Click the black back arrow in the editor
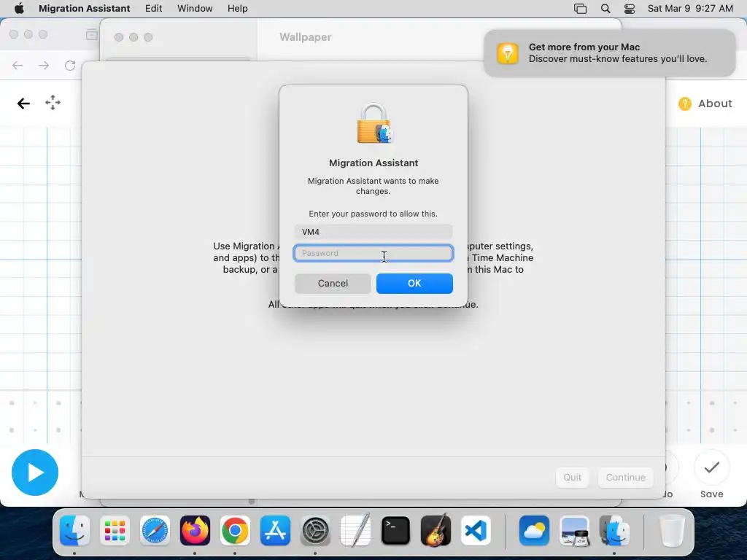This screenshot has width=747, height=560. 23,104
